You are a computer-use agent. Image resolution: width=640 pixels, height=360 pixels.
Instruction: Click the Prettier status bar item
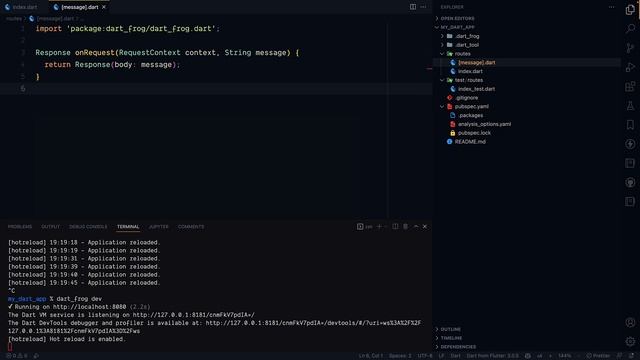tap(598, 356)
